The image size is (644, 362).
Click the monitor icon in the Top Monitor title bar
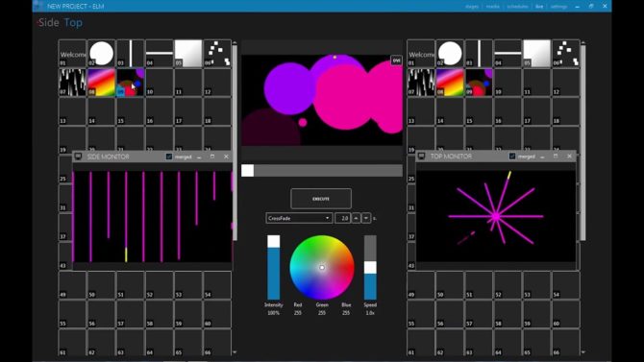(421, 156)
